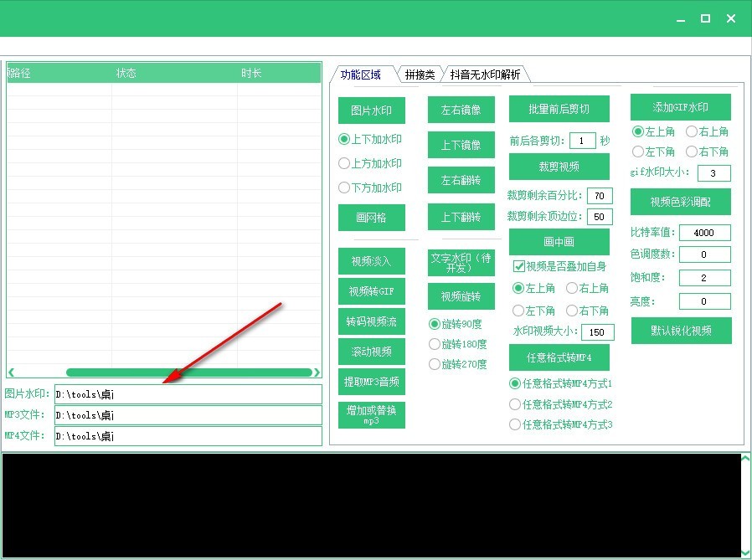Select 任意格式转MP4方式3 option
Screen dimensions: 752x560
tap(560, 424)
